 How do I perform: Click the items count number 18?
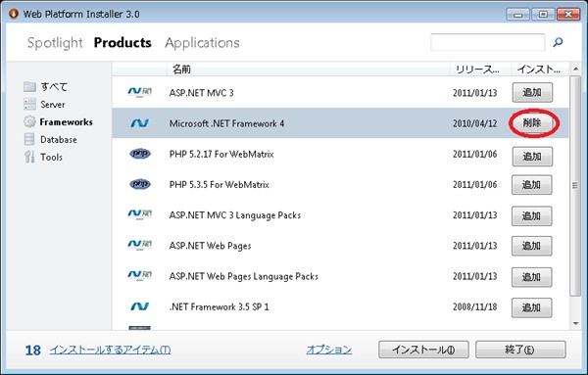33,351
